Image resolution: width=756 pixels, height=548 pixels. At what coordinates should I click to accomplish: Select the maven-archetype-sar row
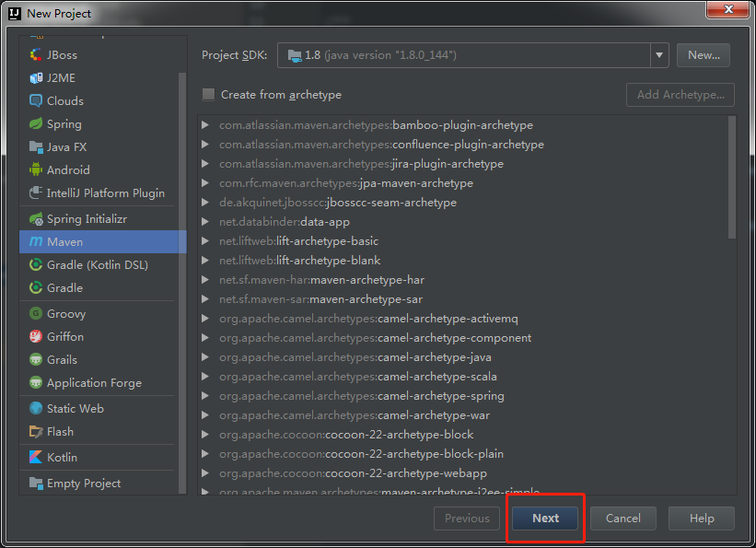[x=463, y=299]
